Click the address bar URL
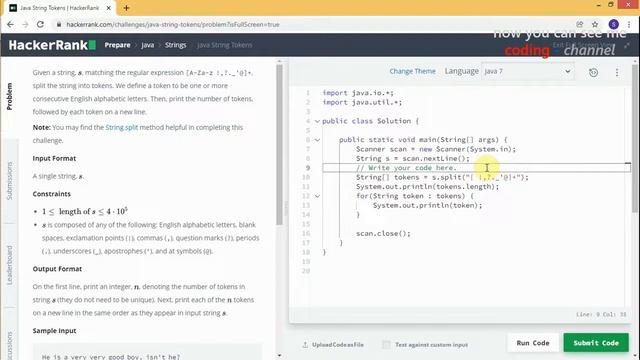This screenshot has width=640, height=360. (x=173, y=24)
